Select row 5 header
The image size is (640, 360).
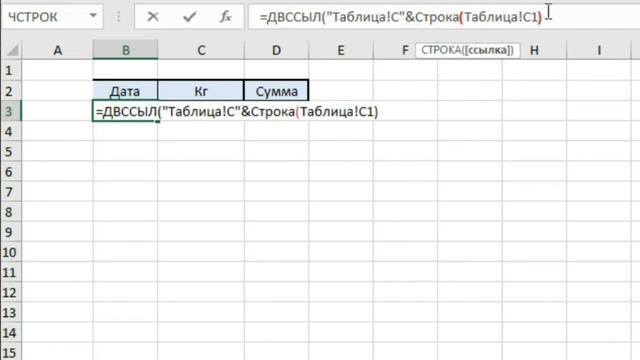tap(11, 151)
